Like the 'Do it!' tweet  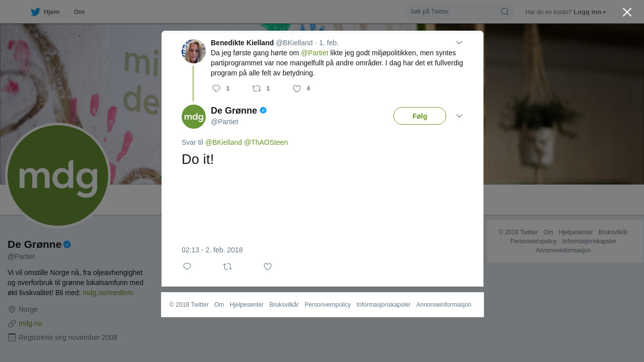[x=268, y=266]
